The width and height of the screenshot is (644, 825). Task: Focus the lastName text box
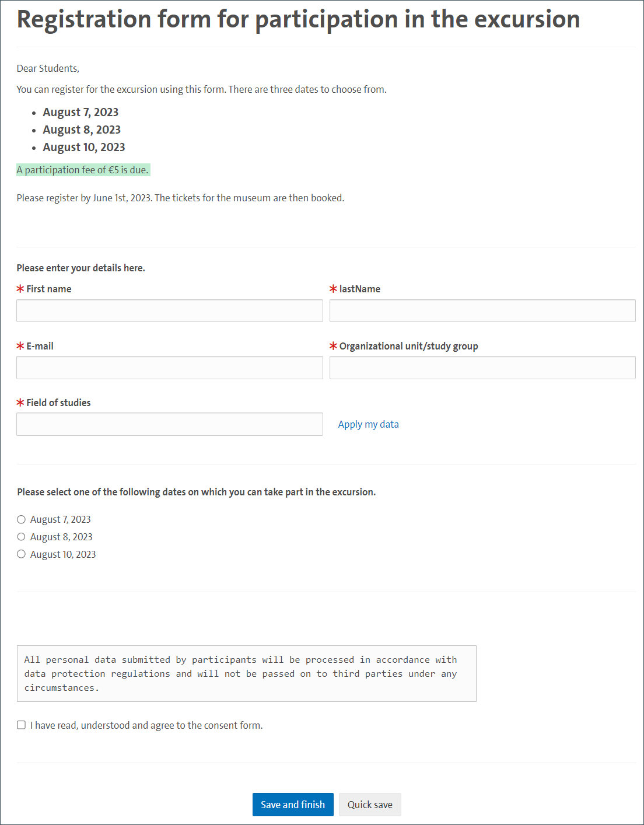(x=482, y=311)
